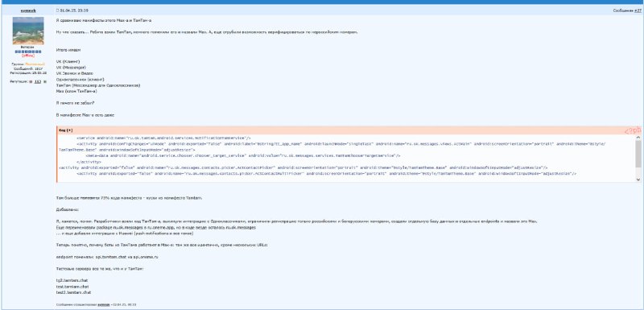This screenshot has width=644, height=310.
Task: Open the editor name link in the edited-by note
Action: (x=104, y=304)
